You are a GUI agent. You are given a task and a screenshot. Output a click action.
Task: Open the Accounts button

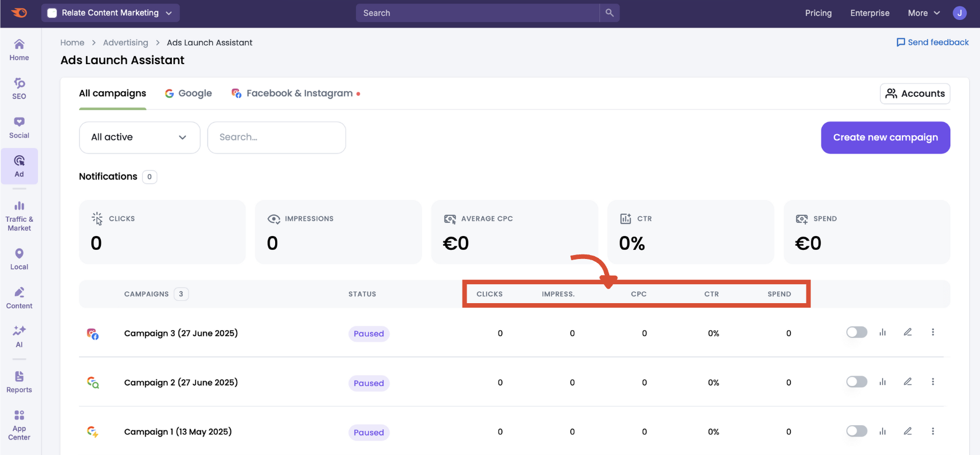click(915, 93)
